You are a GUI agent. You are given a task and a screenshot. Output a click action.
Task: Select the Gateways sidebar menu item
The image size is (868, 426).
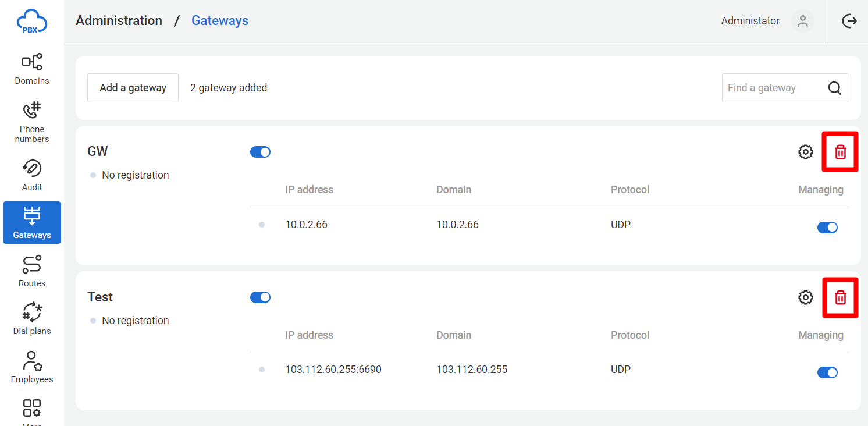(x=32, y=222)
